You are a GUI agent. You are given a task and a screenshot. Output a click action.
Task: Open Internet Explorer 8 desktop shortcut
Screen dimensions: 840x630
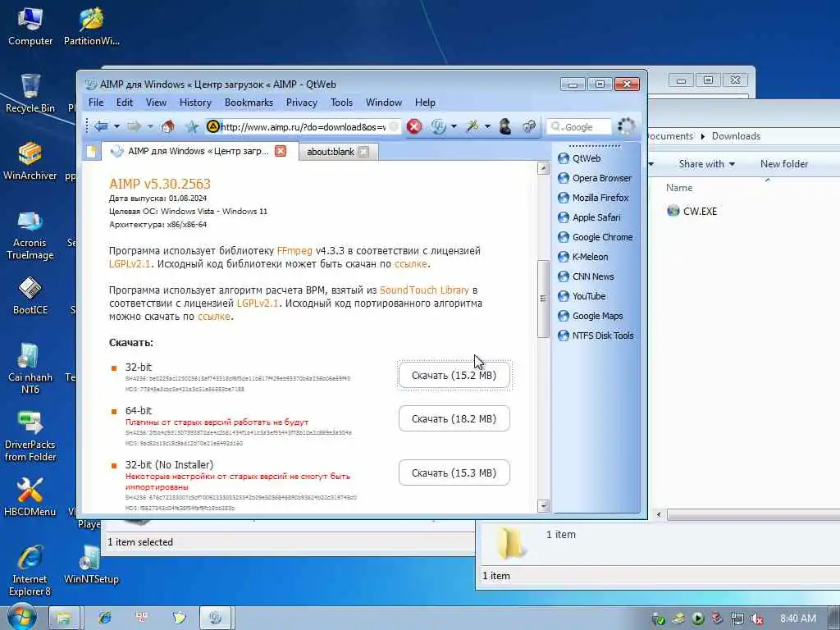(x=30, y=571)
